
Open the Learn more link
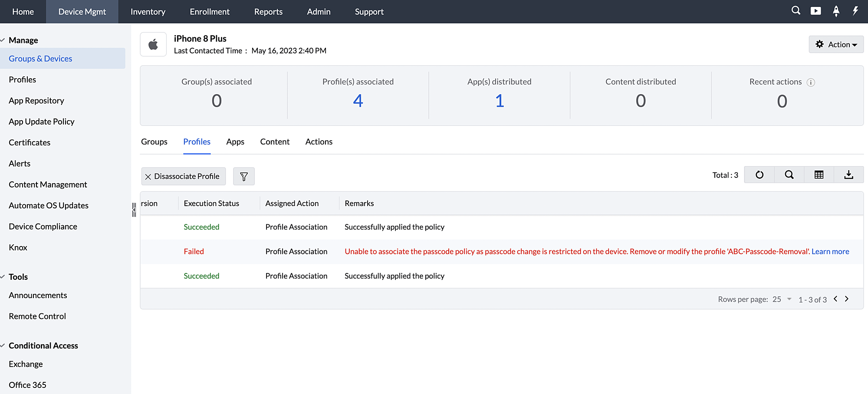[x=830, y=252]
